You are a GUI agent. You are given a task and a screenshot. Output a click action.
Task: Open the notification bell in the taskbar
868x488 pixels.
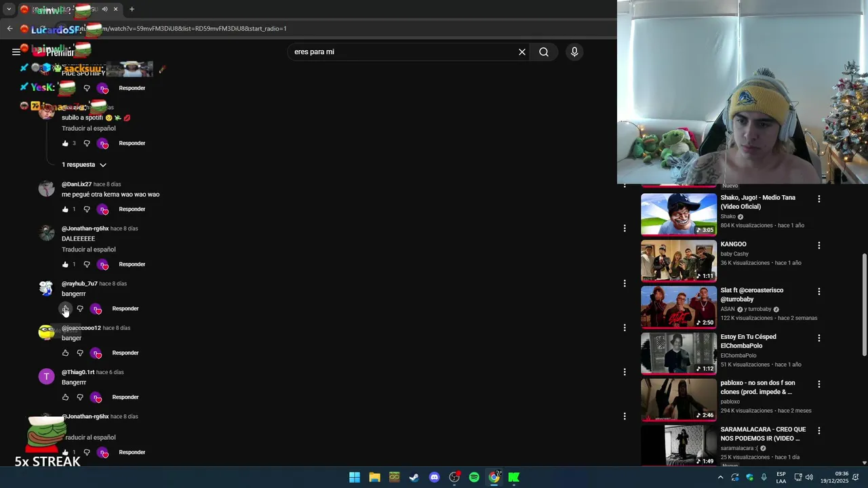tap(856, 477)
